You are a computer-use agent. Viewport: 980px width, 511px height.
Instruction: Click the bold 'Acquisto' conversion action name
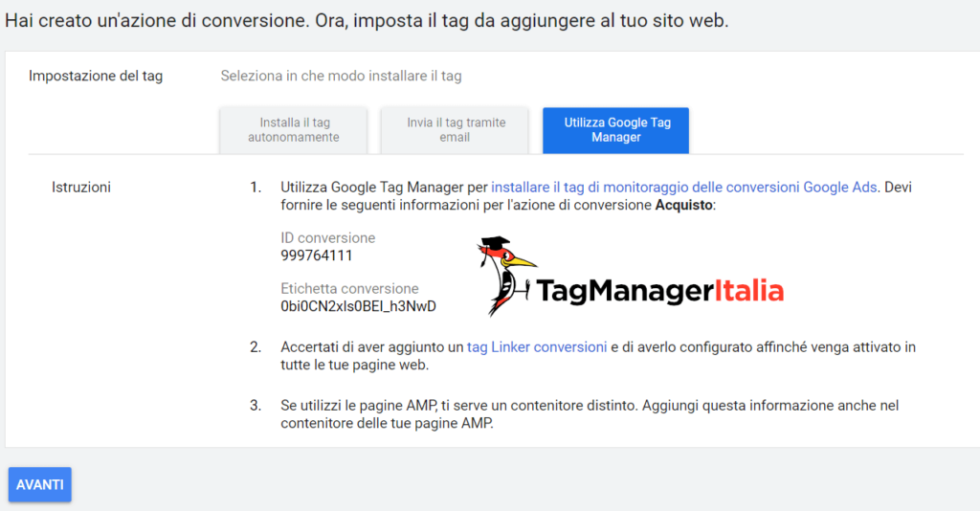[683, 205]
